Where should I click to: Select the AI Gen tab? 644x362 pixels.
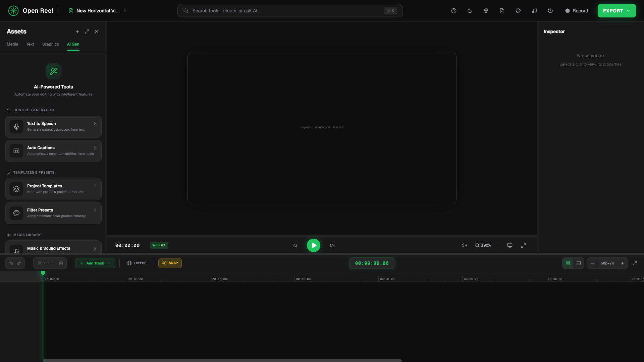73,44
